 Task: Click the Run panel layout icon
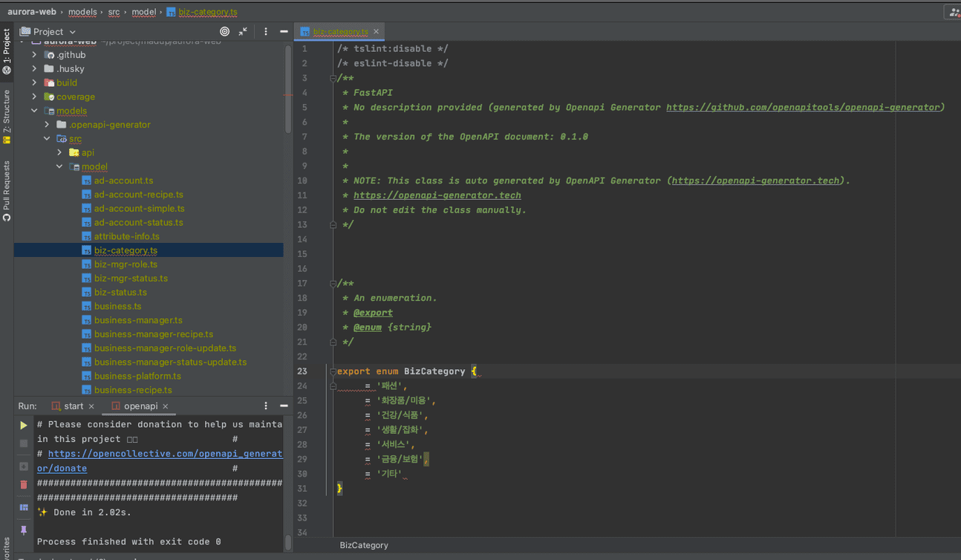[x=24, y=507]
